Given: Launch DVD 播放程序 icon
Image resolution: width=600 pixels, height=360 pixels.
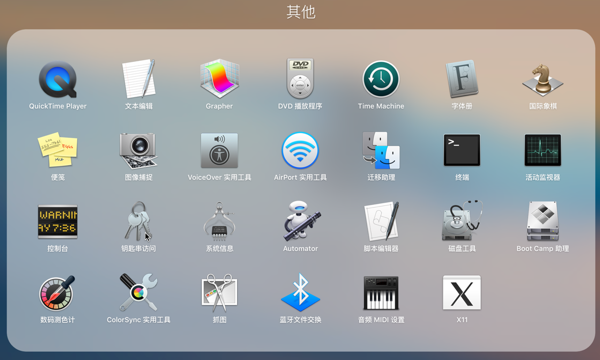Looking at the screenshot, I should click(x=300, y=78).
